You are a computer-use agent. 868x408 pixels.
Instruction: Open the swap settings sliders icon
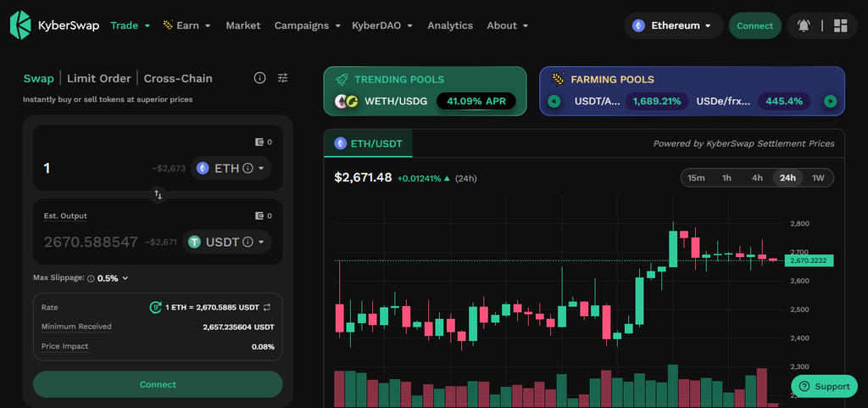tap(283, 78)
